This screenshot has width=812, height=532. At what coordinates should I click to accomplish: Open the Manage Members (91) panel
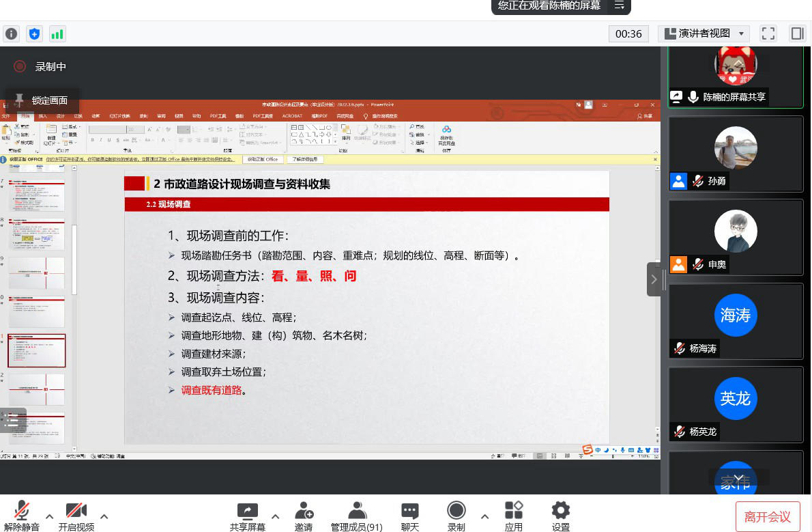356,516
